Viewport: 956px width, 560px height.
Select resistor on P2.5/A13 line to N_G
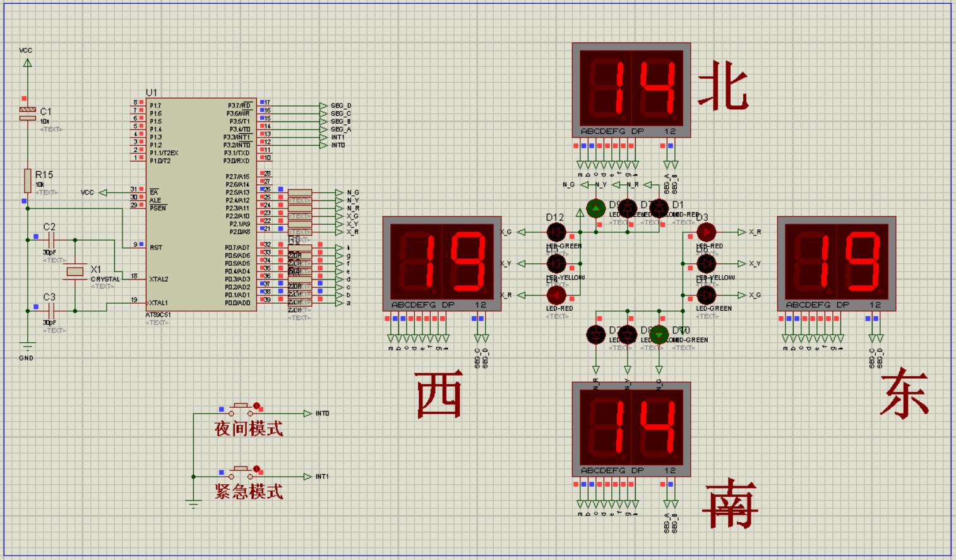point(299,193)
